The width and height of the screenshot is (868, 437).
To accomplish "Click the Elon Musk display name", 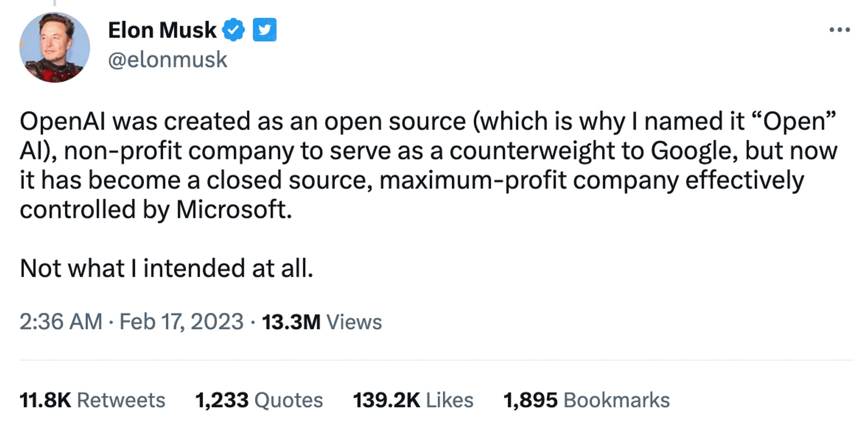I will (162, 30).
